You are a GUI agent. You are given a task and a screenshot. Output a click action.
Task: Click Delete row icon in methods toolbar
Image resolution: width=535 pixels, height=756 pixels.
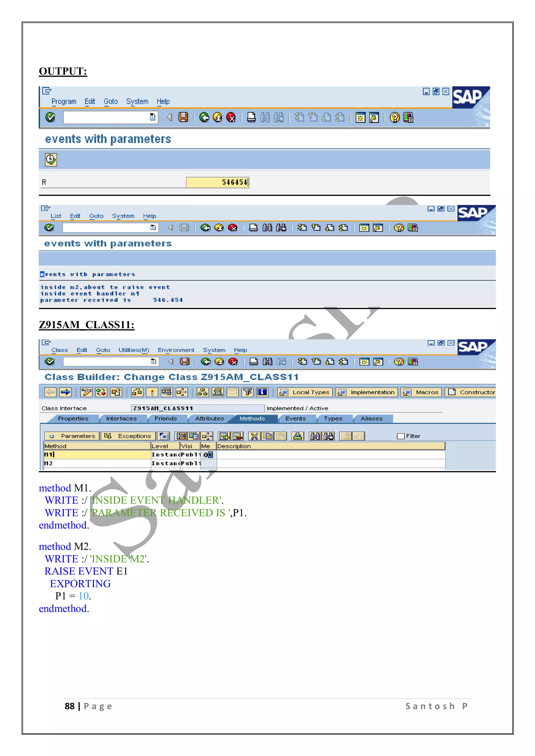[x=237, y=436]
